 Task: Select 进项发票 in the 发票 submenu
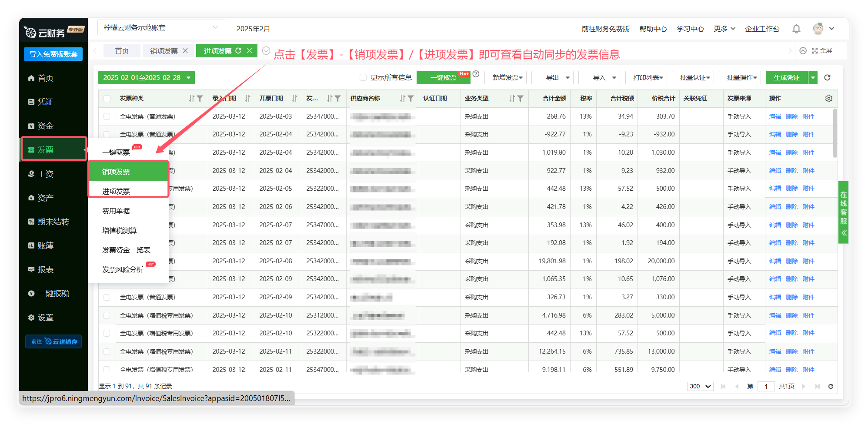pyautogui.click(x=128, y=191)
